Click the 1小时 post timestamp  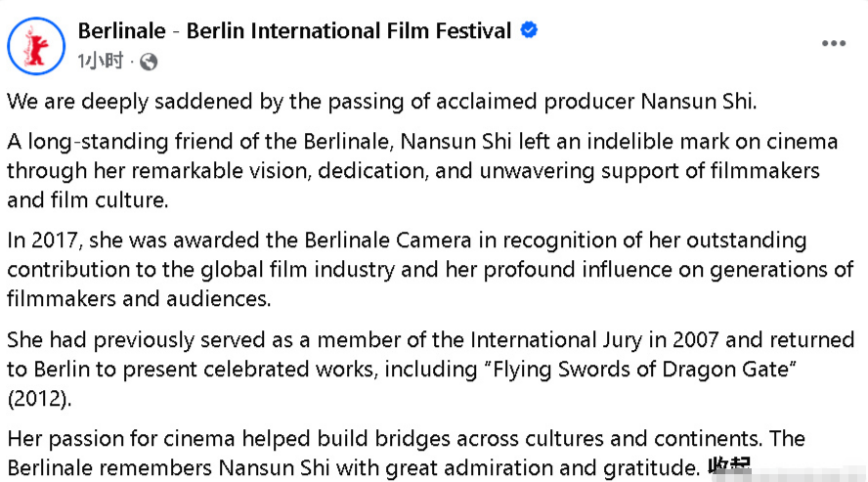click(x=101, y=61)
